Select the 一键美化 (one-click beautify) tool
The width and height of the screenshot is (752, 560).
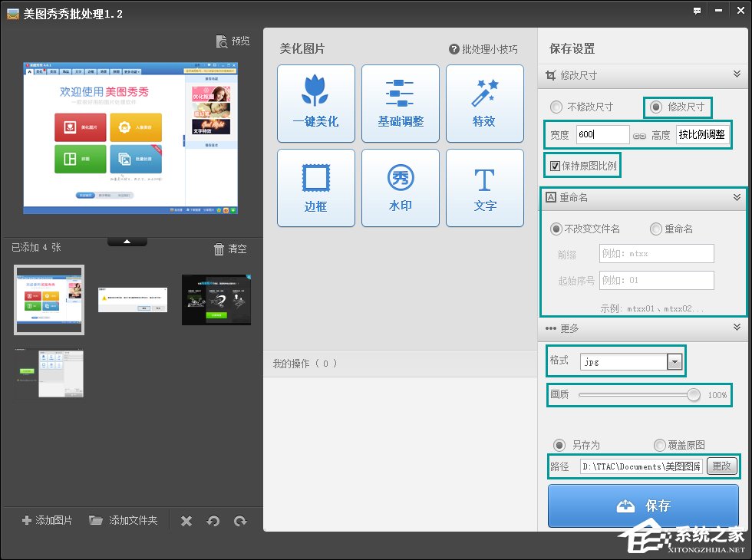pos(315,104)
